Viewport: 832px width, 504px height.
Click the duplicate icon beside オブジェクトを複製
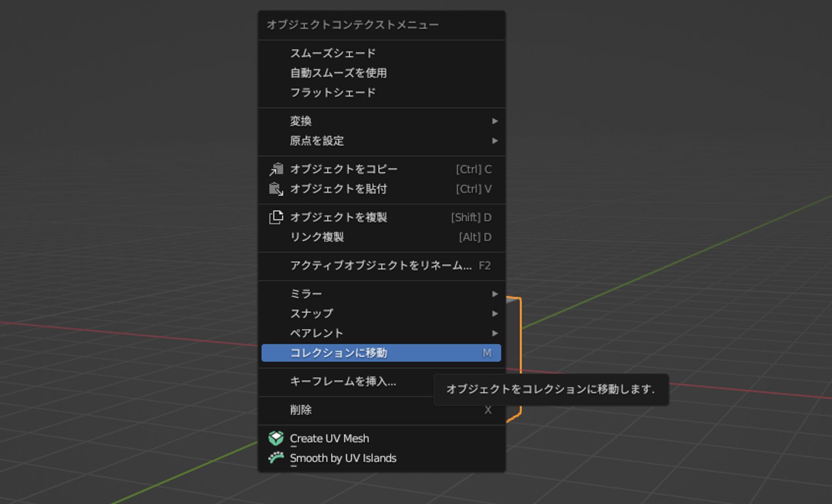pyautogui.click(x=276, y=218)
